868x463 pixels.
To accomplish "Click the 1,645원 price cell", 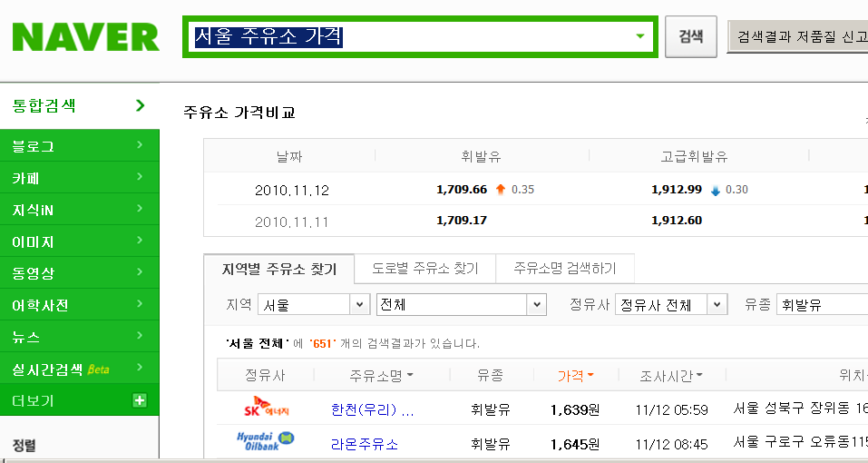I will 575,444.
